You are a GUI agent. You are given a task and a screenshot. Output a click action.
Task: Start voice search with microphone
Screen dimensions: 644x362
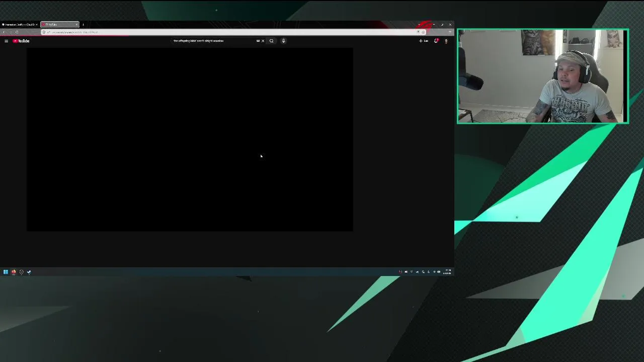(x=283, y=41)
